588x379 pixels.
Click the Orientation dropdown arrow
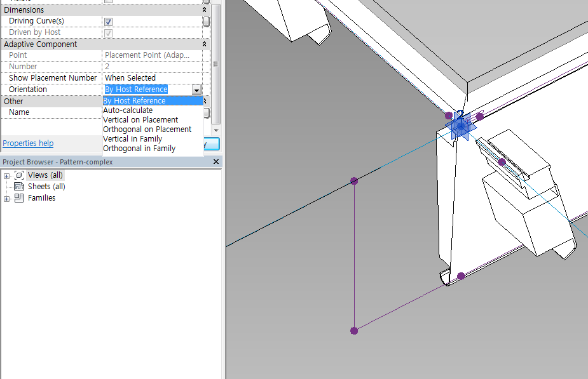(x=196, y=90)
